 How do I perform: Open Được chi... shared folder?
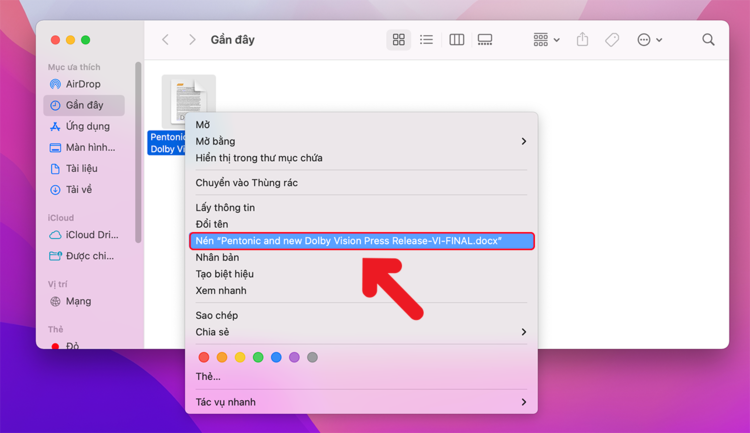tap(84, 256)
